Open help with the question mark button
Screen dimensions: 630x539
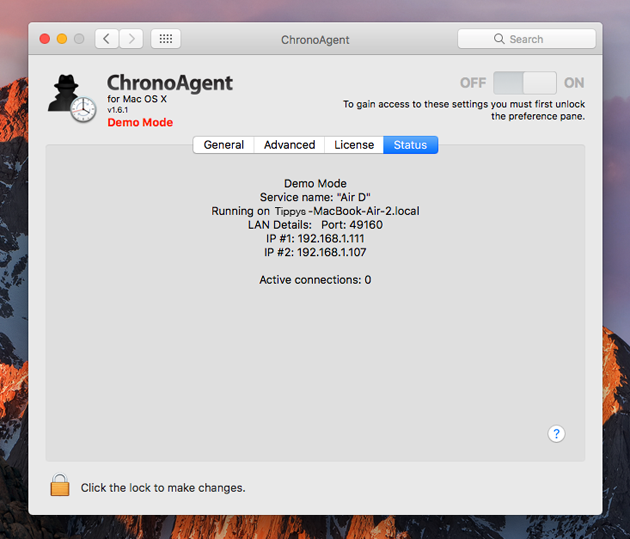pos(556,434)
